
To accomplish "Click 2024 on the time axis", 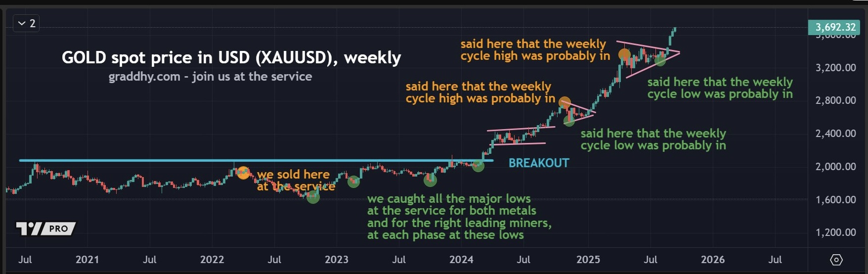I will 461,260.
